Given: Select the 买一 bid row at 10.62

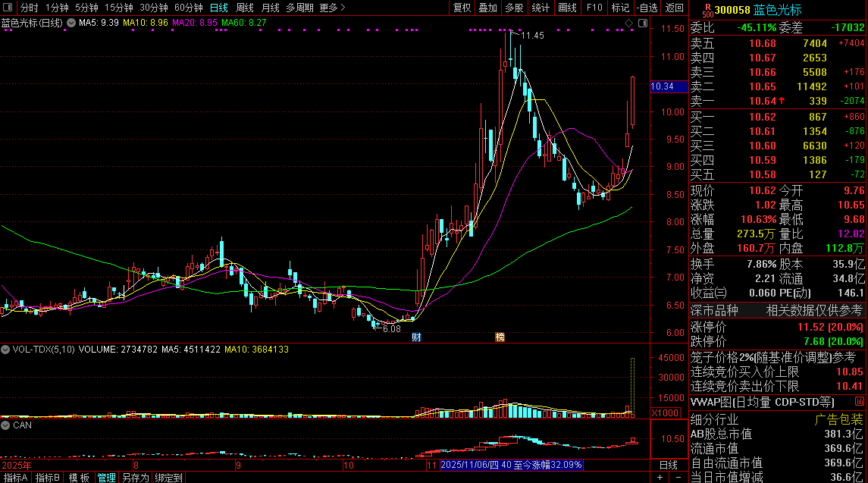Looking at the screenshot, I should pyautogui.click(x=778, y=117).
